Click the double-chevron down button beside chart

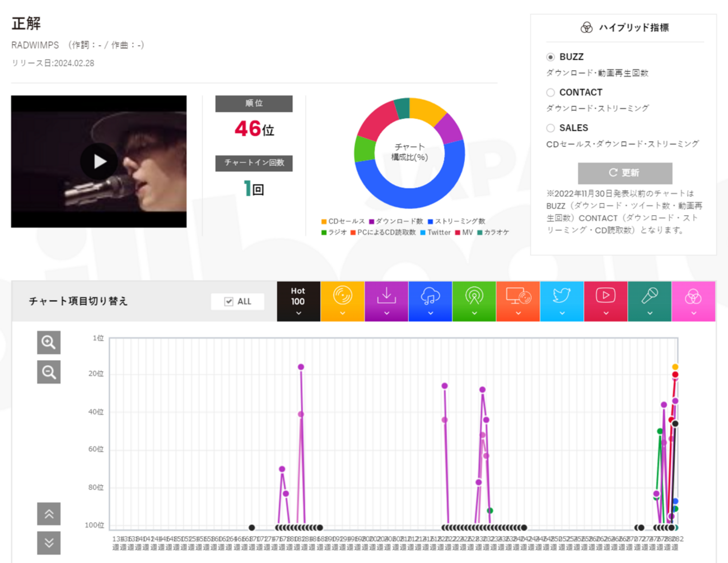[49, 543]
